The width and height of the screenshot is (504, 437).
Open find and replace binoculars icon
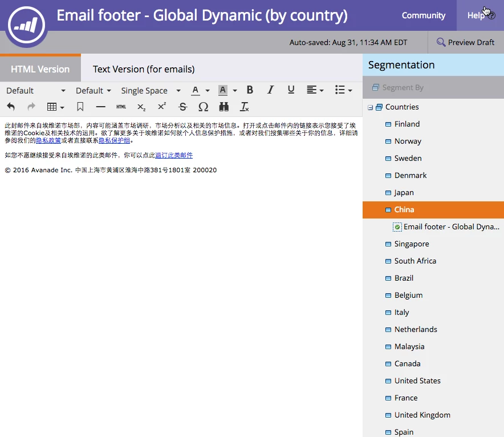[223, 107]
